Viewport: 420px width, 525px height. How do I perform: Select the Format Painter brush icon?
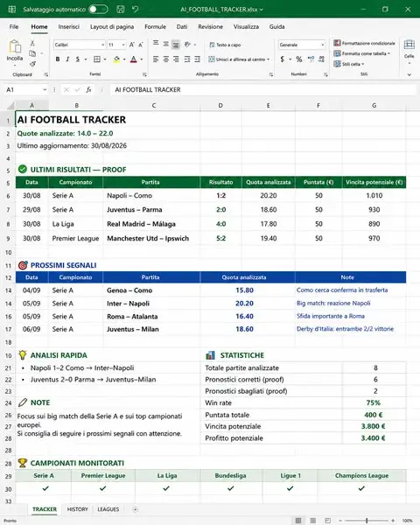(32, 64)
